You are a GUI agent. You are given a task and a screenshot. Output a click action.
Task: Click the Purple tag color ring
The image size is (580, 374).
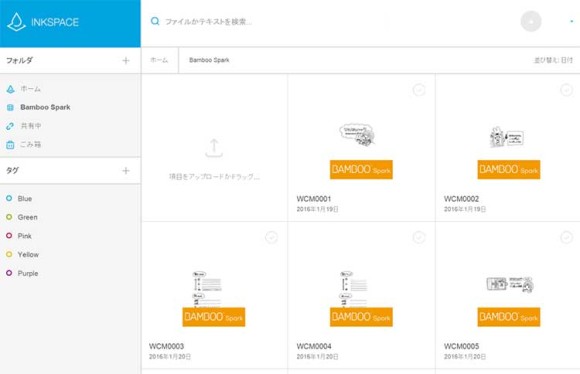(x=9, y=273)
